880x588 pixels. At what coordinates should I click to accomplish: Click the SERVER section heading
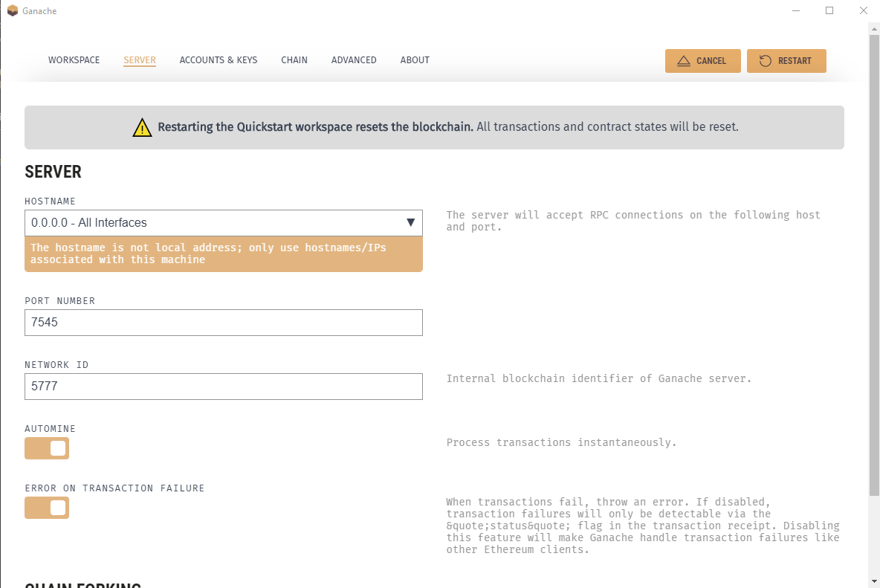(x=54, y=172)
